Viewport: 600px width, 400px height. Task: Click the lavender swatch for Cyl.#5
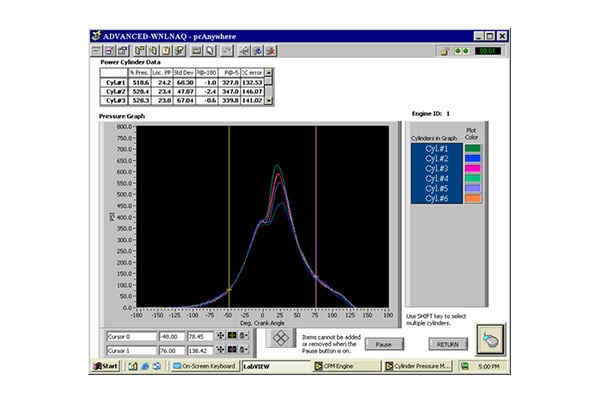tap(473, 188)
